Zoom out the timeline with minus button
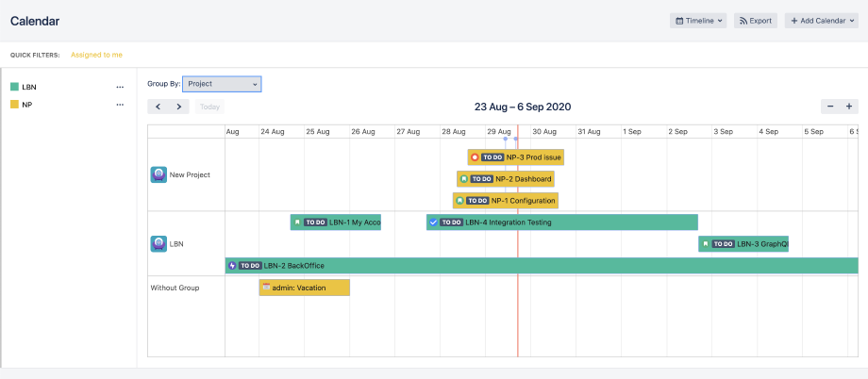This screenshot has height=379, width=868. [x=829, y=107]
